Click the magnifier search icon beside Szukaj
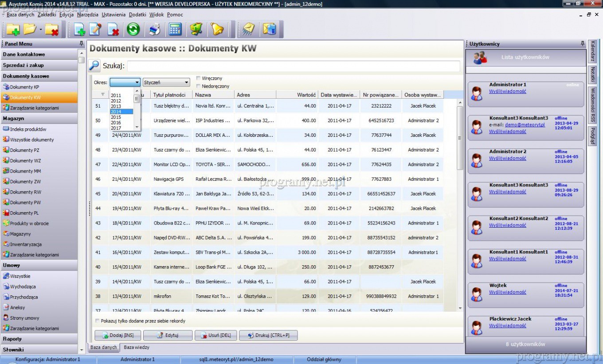Image resolution: width=603 pixels, height=364 pixels. 94,66
